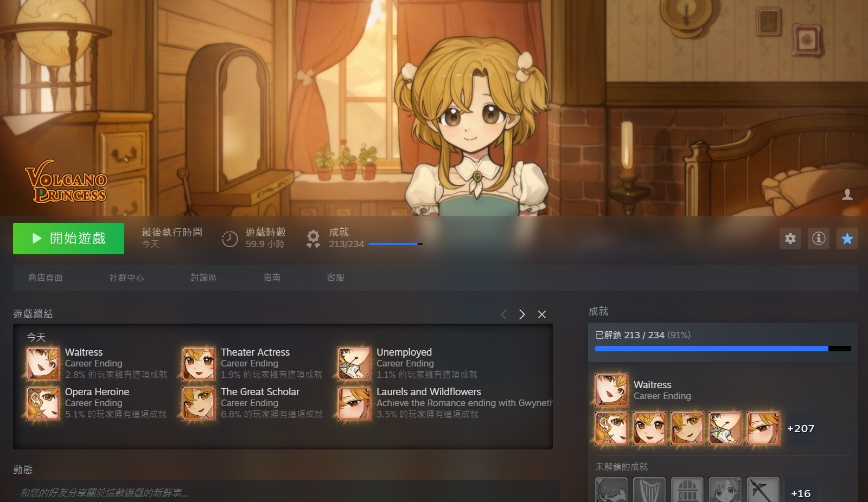Click the Waitress achievement icon in summary
This screenshot has height=502, width=868.
43,364
